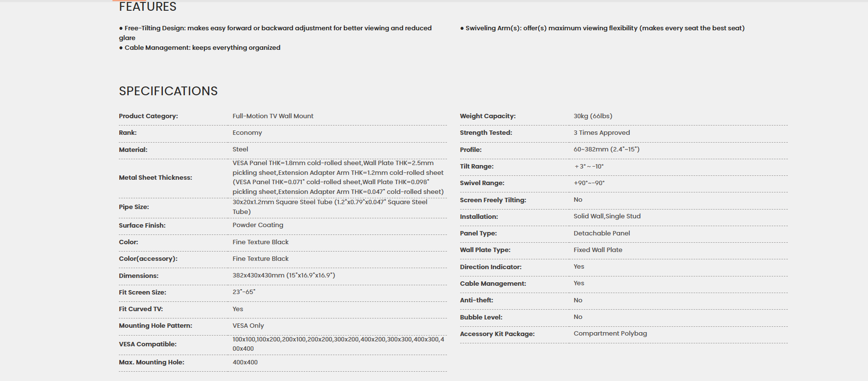Click the SPECIFICATIONS heading
868x381 pixels.
(168, 91)
